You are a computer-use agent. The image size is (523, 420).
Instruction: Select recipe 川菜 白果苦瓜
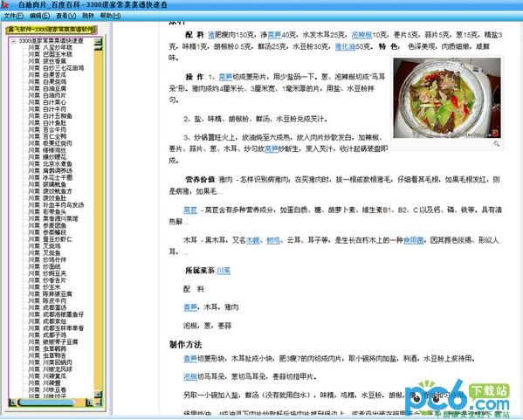coord(47,75)
